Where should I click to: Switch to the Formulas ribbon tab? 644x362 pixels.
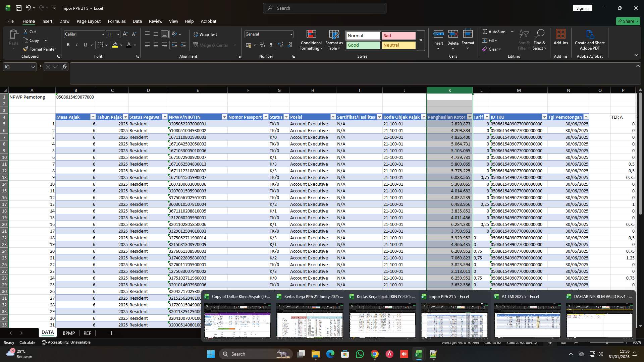tap(116, 21)
